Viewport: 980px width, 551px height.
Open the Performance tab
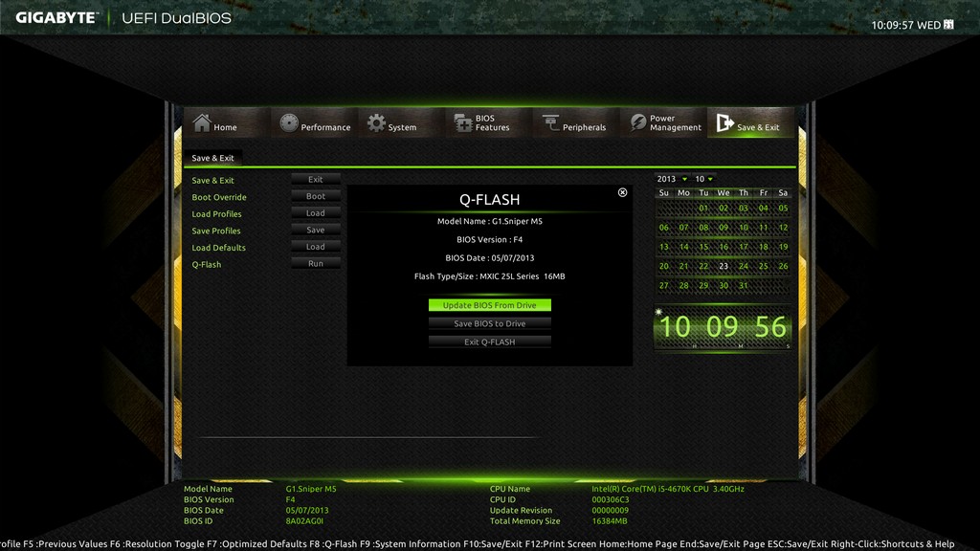tap(314, 122)
